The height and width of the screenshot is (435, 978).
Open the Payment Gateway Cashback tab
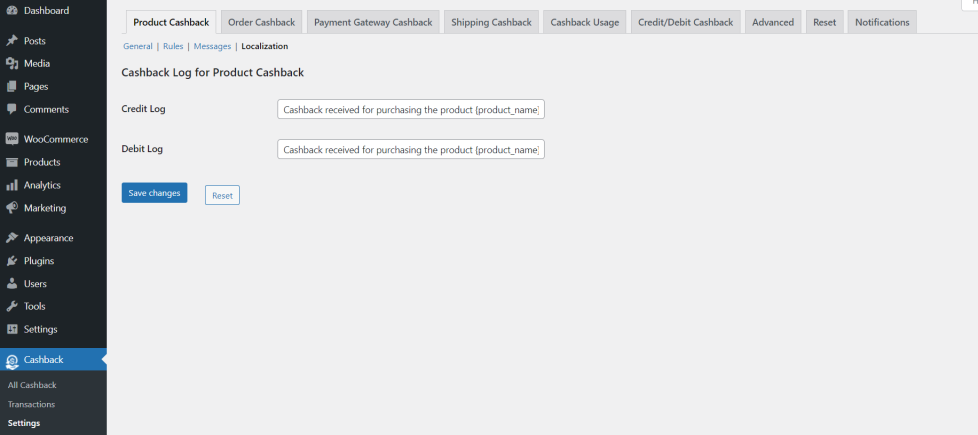pyautogui.click(x=373, y=22)
